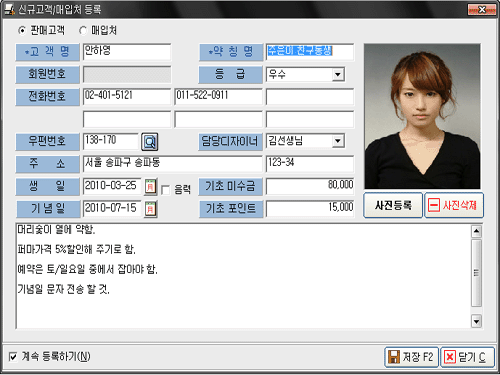500x375 pixels.
Task: Expand the 담당디자이너 designer dropdown
Action: click(x=338, y=141)
